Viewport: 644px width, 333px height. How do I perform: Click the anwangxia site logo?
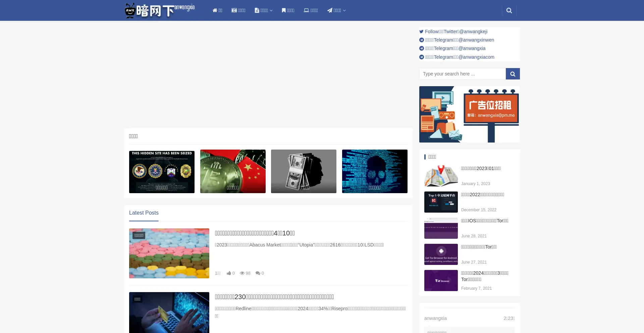160,10
